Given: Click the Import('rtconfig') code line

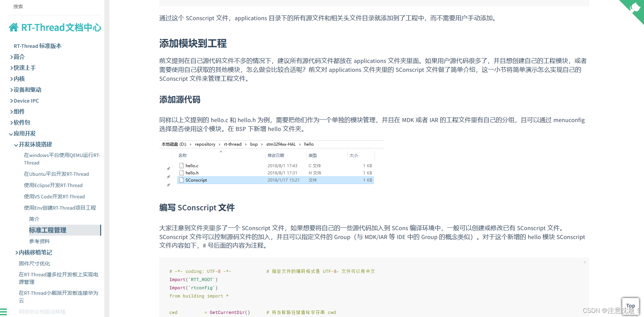Looking at the screenshot, I should (x=193, y=288).
